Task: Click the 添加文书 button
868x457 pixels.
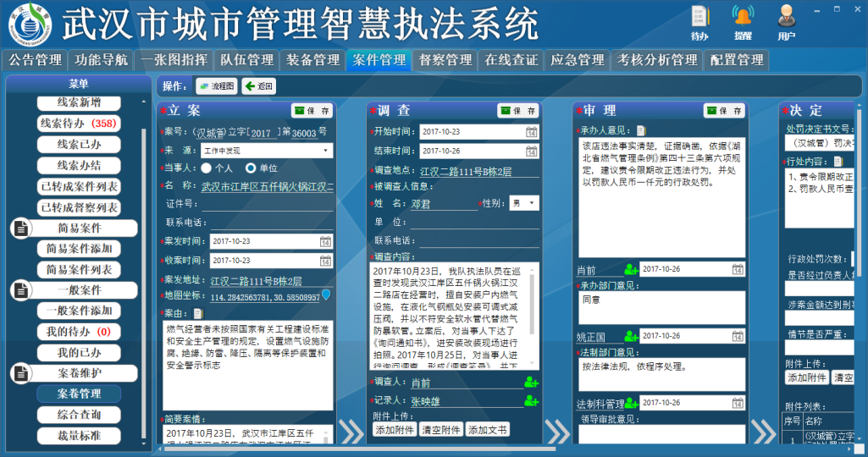Action: click(489, 430)
